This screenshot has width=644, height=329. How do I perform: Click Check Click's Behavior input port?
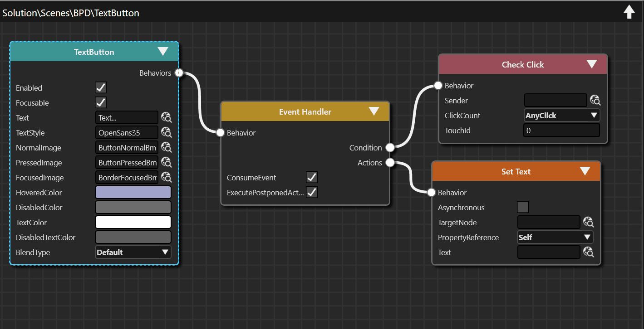438,86
